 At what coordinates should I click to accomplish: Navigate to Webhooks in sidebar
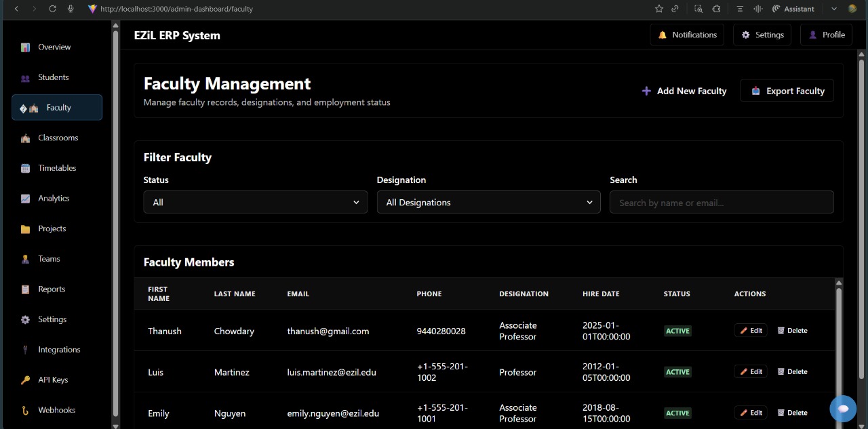pos(56,410)
